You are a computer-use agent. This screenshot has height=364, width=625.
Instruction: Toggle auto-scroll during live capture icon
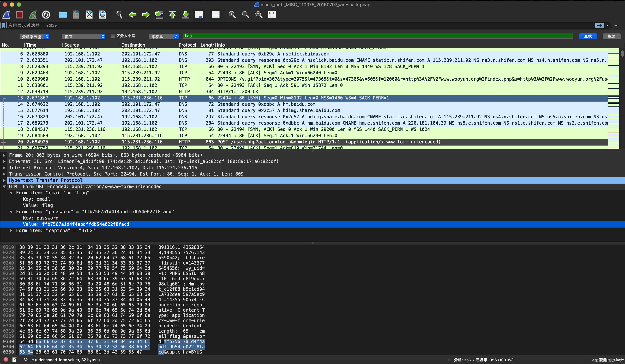199,15
